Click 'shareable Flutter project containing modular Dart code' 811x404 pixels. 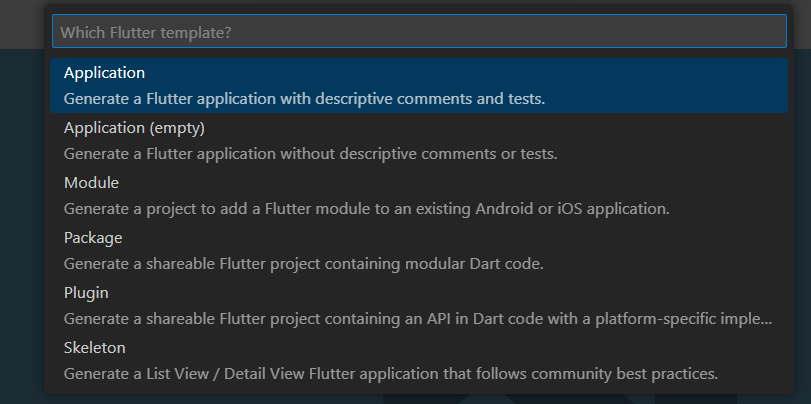point(303,264)
